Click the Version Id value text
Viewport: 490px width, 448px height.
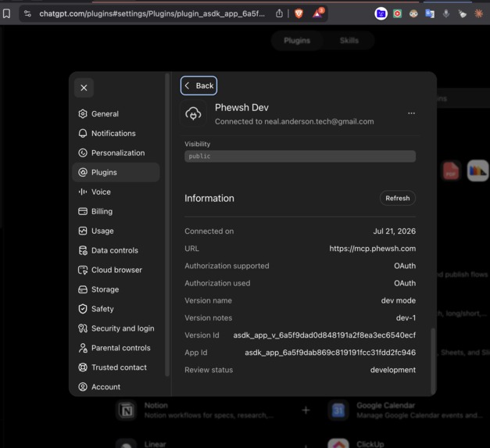tap(324, 335)
